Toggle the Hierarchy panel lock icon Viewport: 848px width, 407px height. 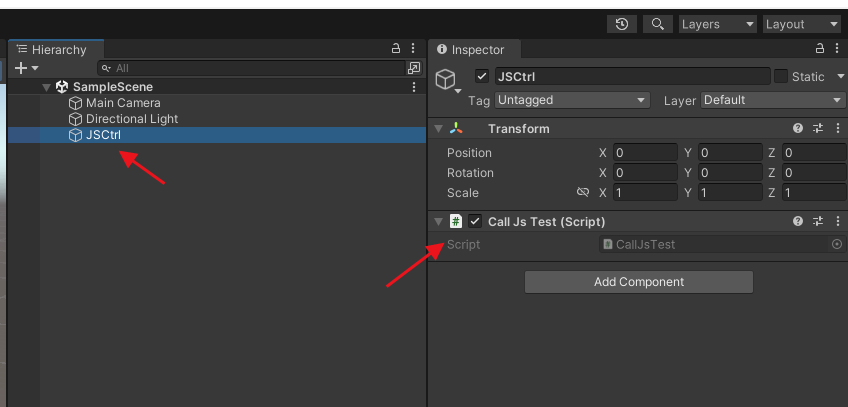click(396, 49)
